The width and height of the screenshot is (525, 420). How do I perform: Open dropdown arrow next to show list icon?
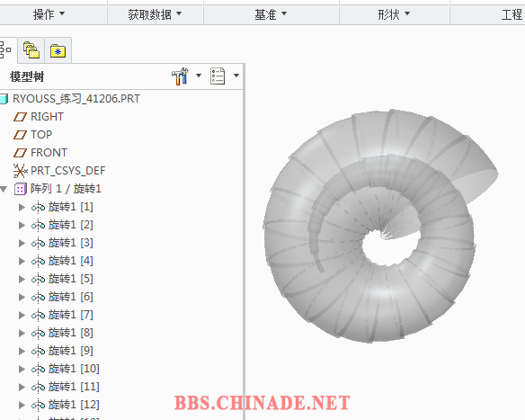tap(236, 76)
